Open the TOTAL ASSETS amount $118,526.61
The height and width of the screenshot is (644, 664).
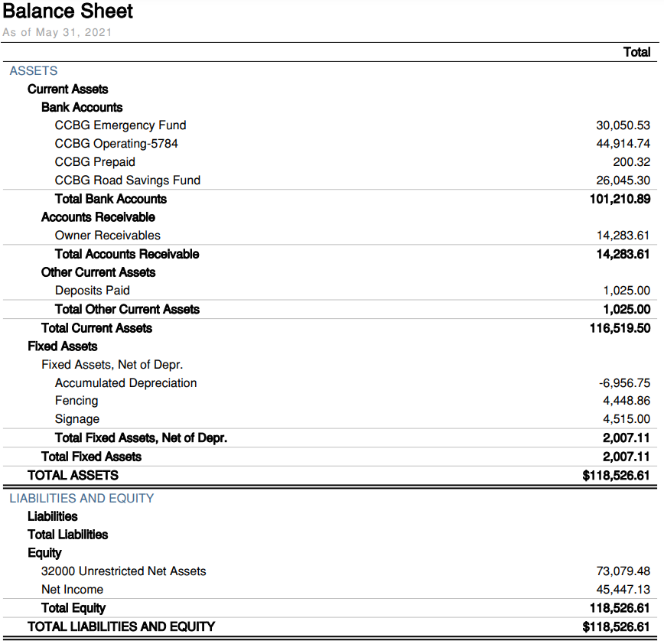tap(616, 476)
